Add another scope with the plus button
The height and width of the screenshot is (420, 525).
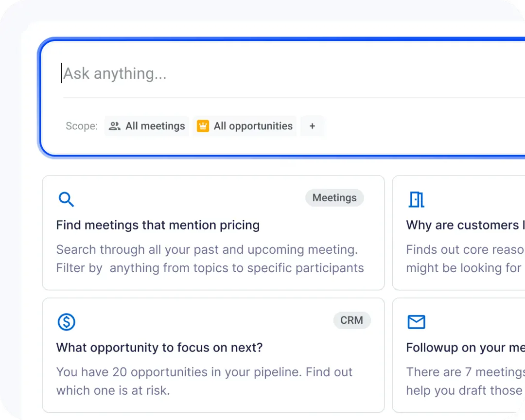point(312,126)
